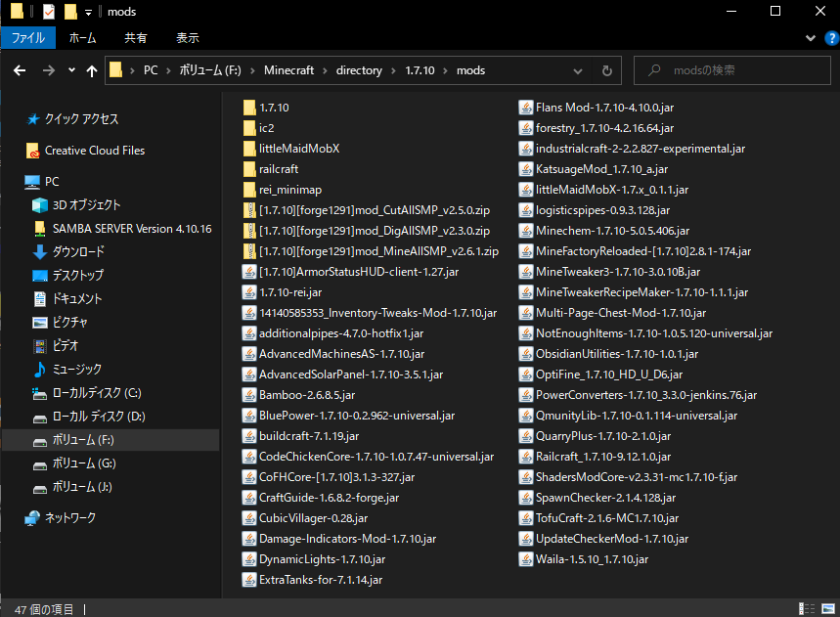
Task: Open the recent locations dropdown
Action: pos(71,70)
